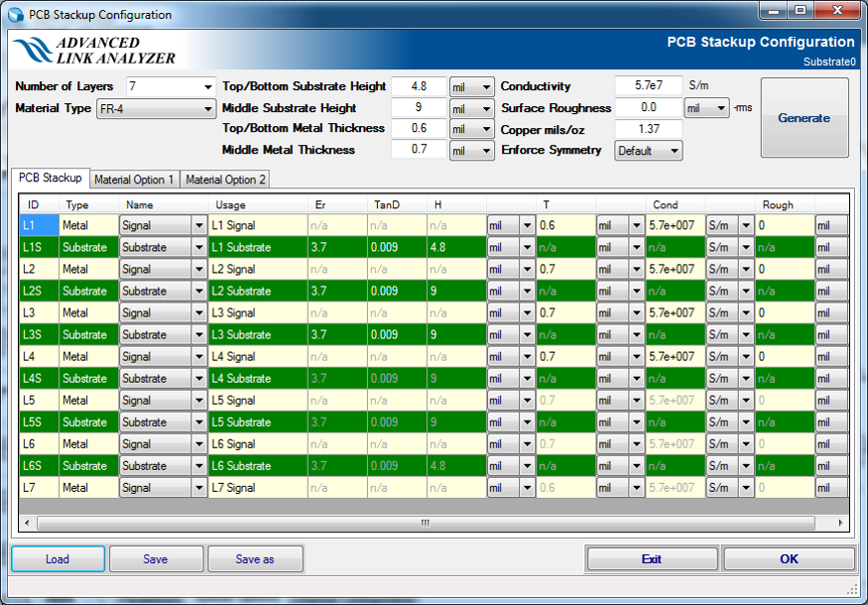The width and height of the screenshot is (868, 605).
Task: Open Top/Bottom Metal Thickness unit dropdown
Action: 471,129
